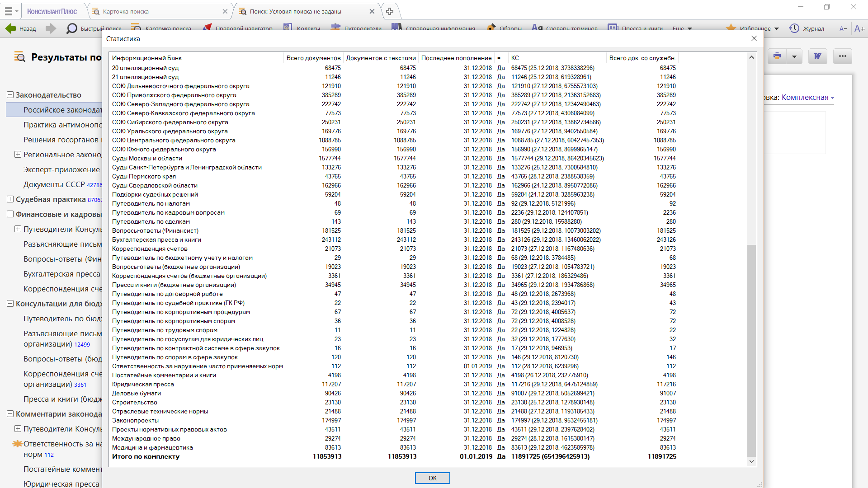Click the new-item star on Ответственность row

[x=17, y=444]
